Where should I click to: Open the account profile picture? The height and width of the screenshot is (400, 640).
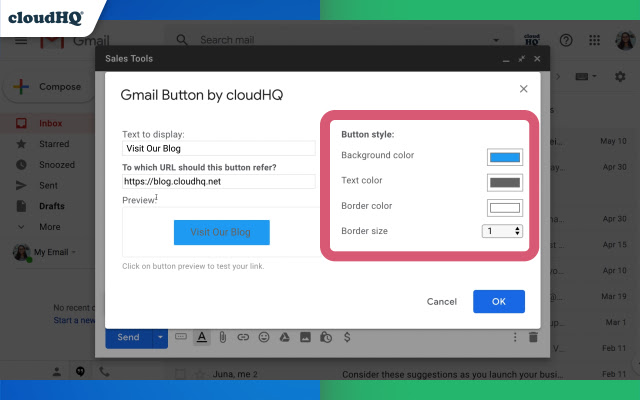pos(626,40)
